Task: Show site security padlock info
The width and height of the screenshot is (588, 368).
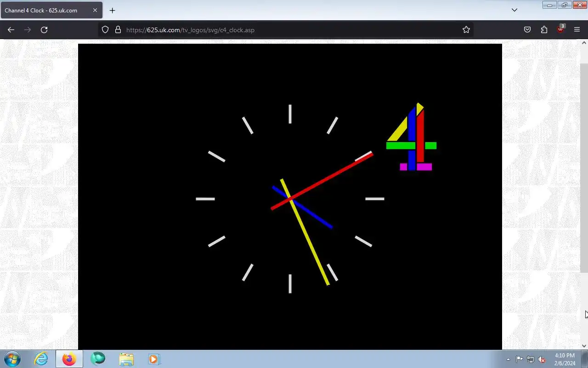Action: click(118, 30)
